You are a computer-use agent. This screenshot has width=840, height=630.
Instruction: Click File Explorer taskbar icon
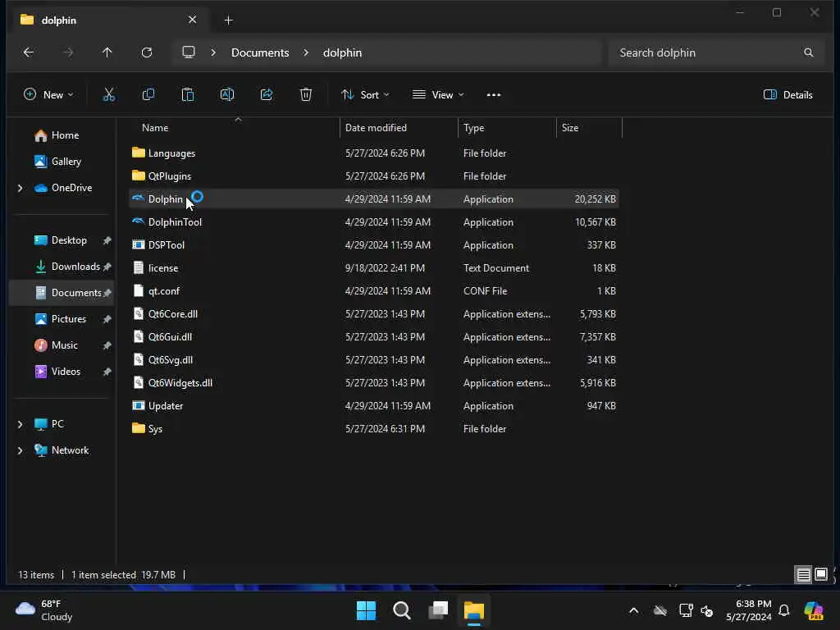coord(474,610)
